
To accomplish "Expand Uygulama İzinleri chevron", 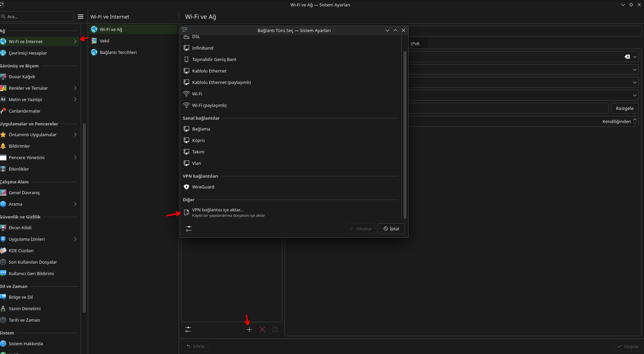I will tap(75, 239).
